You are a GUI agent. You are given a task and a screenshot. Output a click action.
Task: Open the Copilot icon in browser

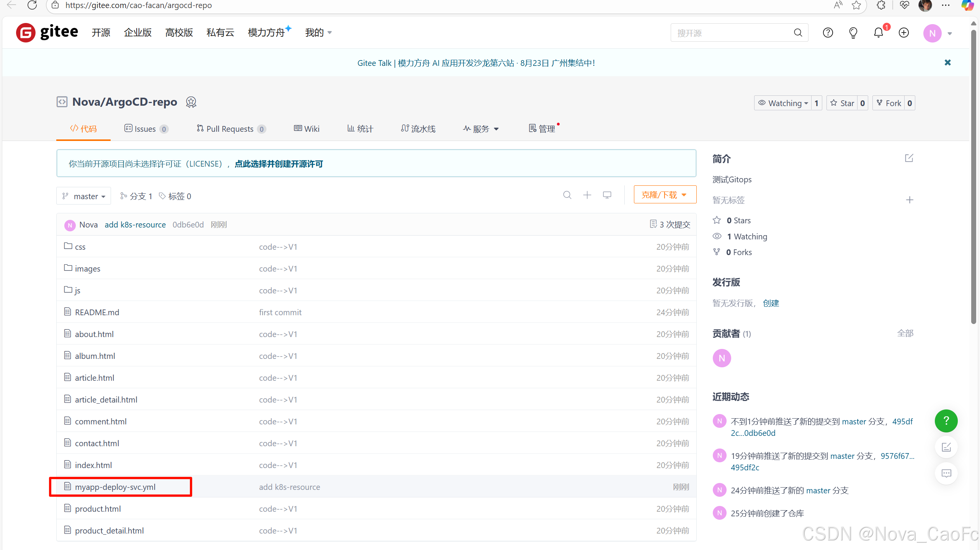[x=967, y=5]
